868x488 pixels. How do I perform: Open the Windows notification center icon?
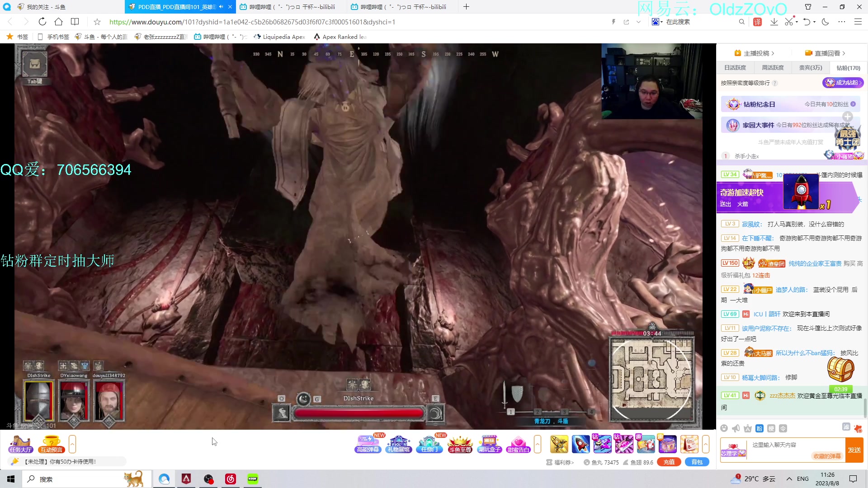pos(853,479)
